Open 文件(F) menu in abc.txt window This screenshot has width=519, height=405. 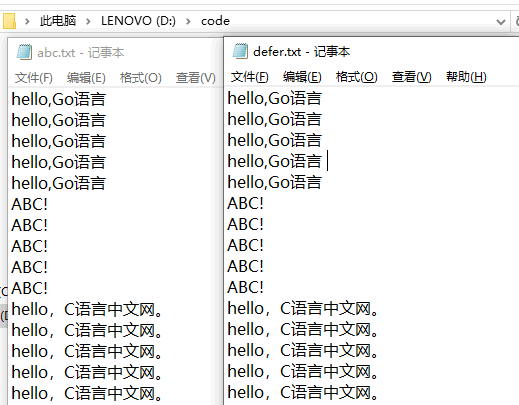[x=34, y=78]
